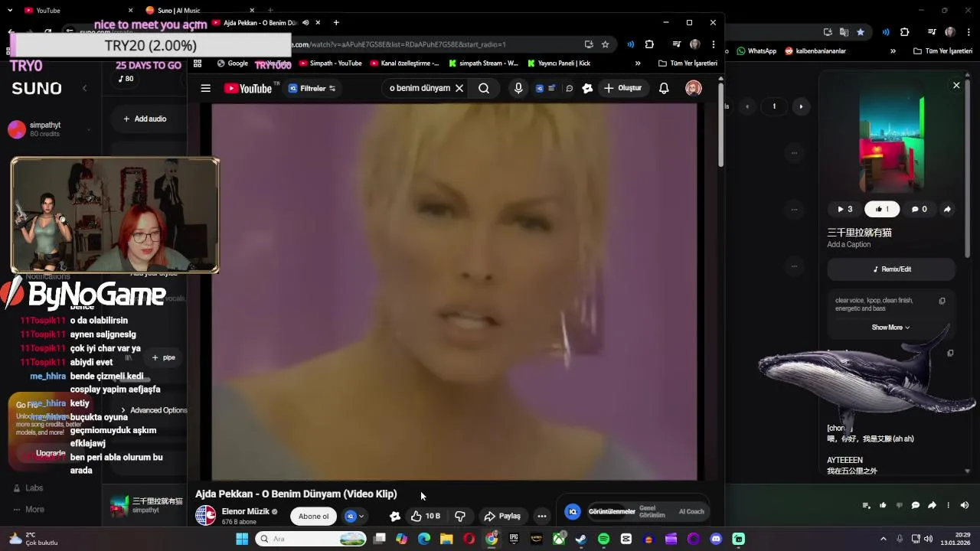
Task: Subscribe with the Abone ol button
Action: coord(313,516)
